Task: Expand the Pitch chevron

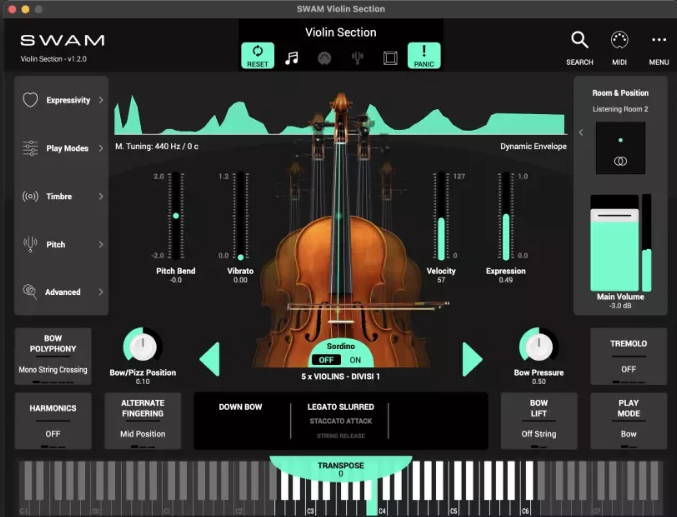Action: tap(101, 244)
